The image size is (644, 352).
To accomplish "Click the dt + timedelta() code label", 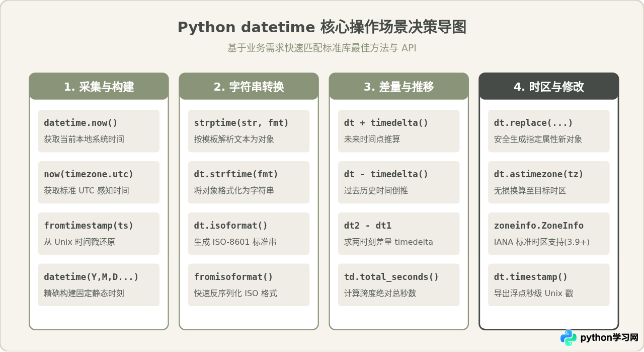I will coord(386,123).
